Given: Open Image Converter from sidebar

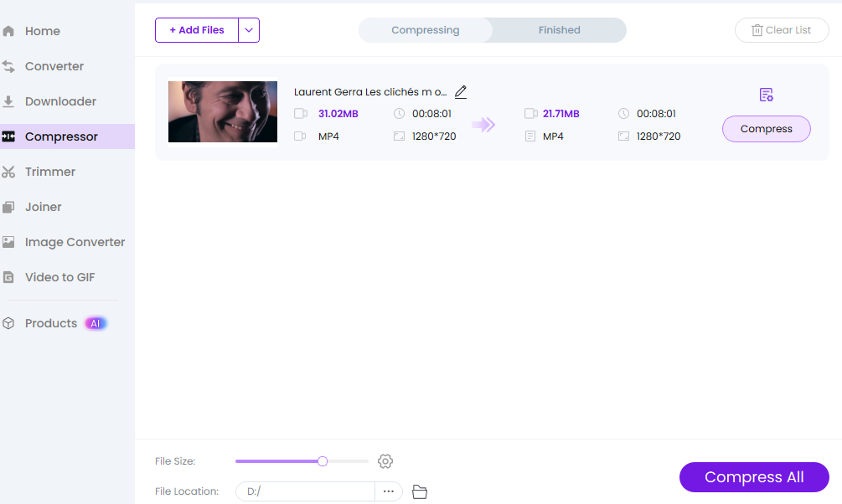Looking at the screenshot, I should [75, 242].
